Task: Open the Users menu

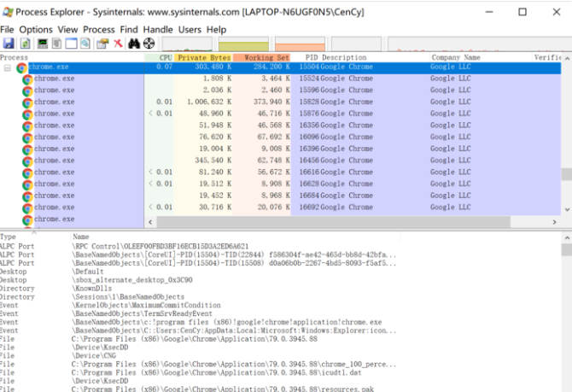Action: (190, 30)
